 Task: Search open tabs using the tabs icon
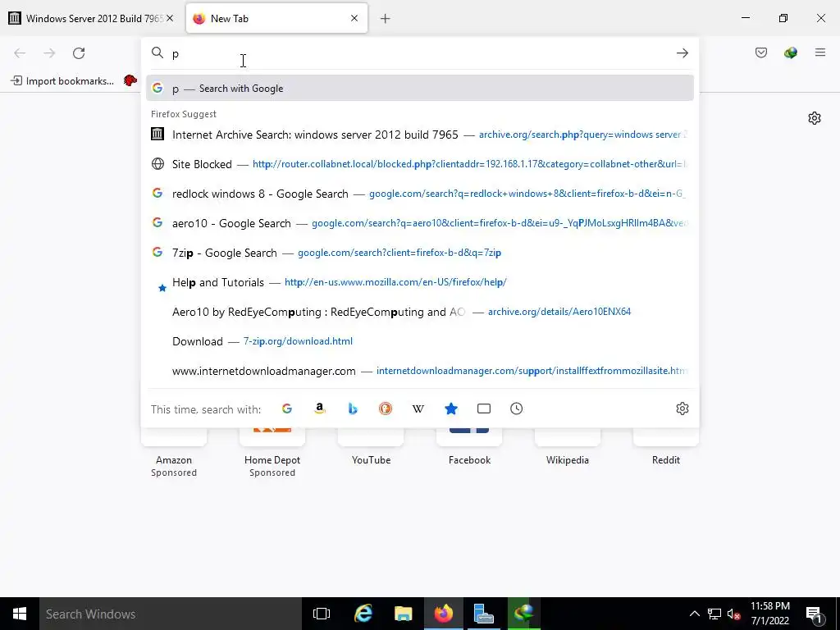coord(484,409)
